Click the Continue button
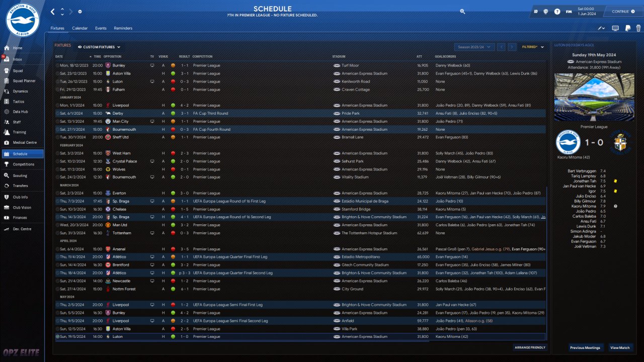Image resolution: width=644 pixels, height=362 pixels. pyautogui.click(x=623, y=12)
